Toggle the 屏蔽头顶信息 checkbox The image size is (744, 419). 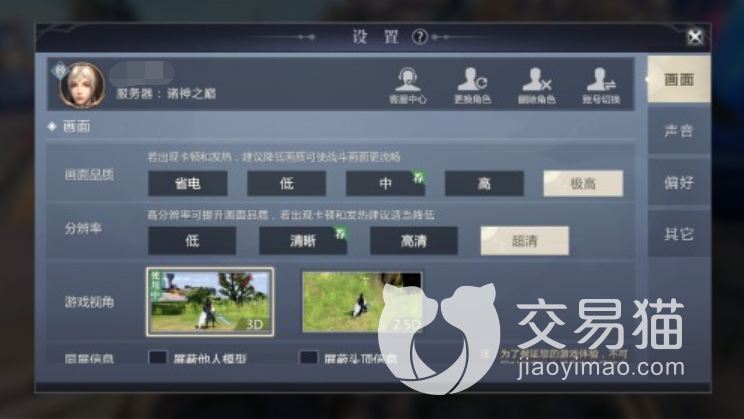(x=308, y=357)
